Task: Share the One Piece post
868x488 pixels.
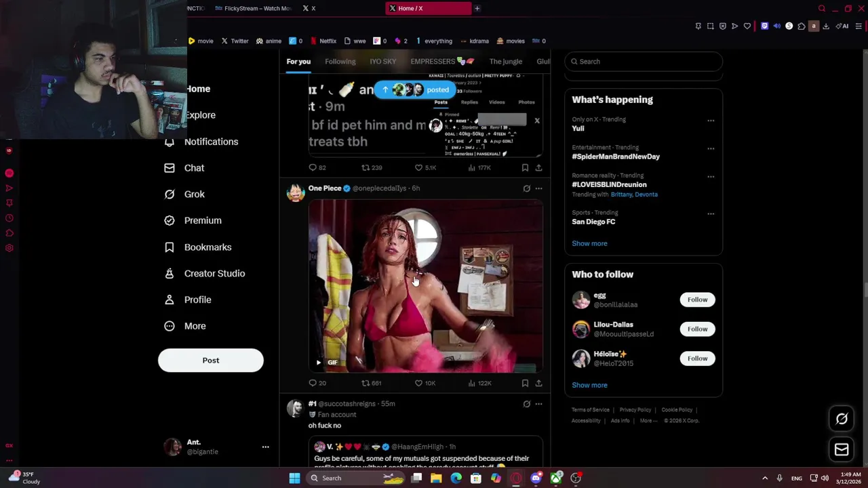Action: coord(538,384)
